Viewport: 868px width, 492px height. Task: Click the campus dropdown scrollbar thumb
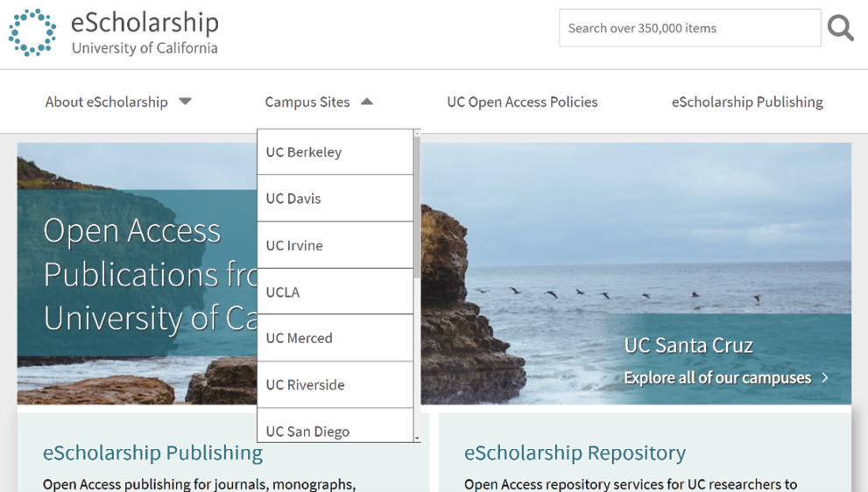[x=417, y=207]
